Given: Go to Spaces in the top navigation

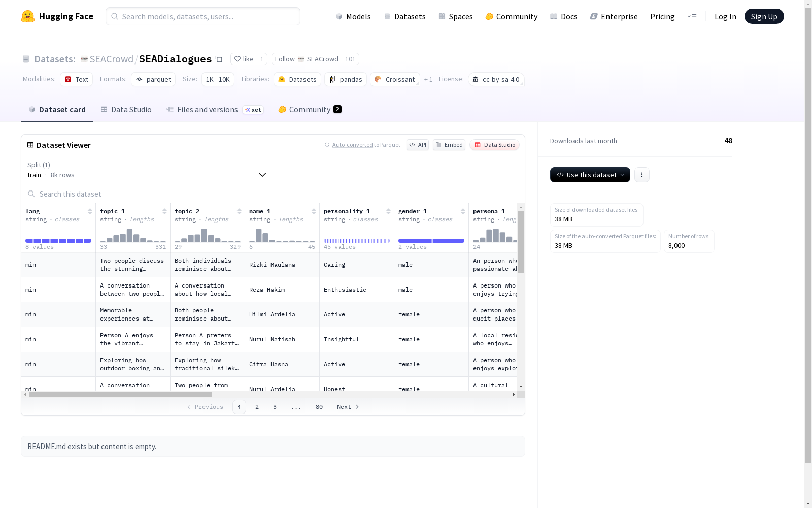Looking at the screenshot, I should coord(456,16).
